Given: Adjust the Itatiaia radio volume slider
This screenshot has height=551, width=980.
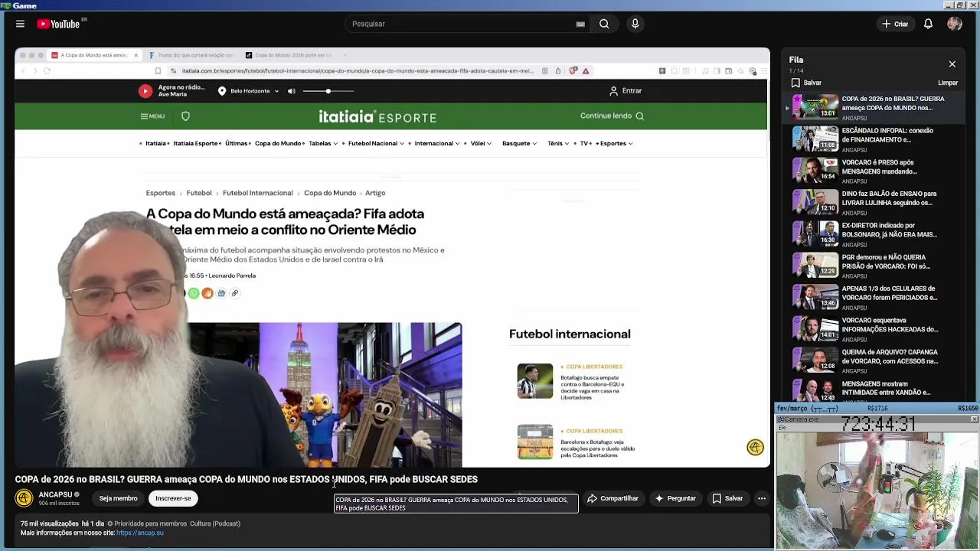Looking at the screenshot, I should [x=328, y=91].
